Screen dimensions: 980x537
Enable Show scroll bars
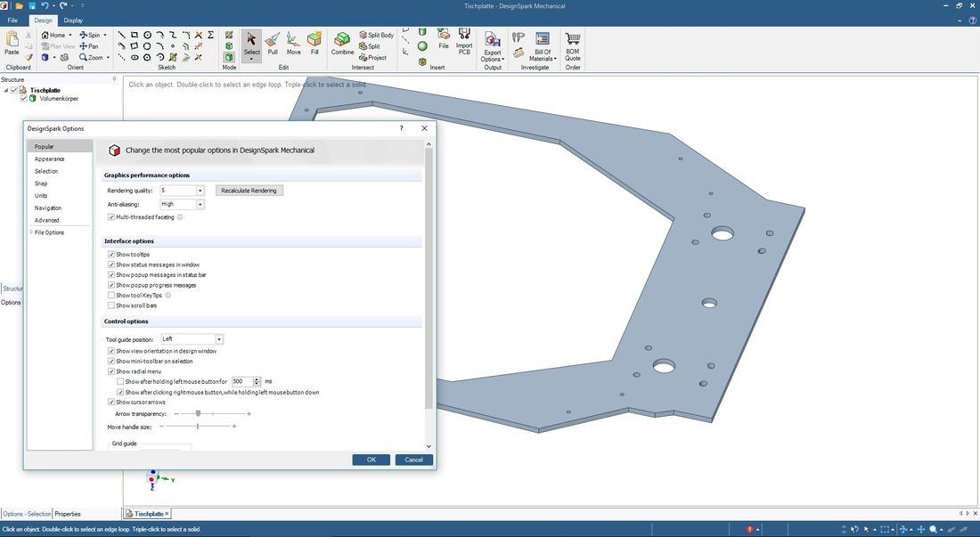click(x=111, y=305)
